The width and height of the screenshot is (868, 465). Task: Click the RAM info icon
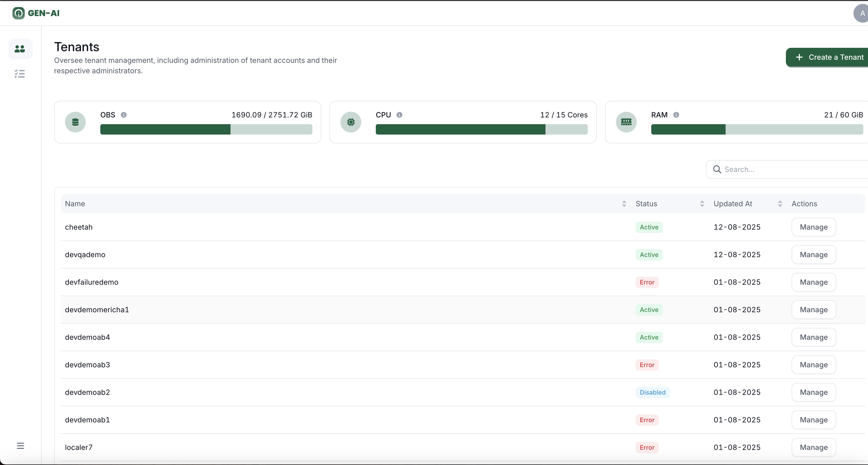pos(676,115)
